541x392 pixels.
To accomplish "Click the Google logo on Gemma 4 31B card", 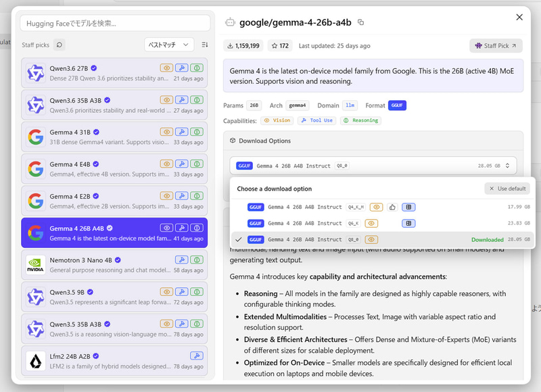I will point(36,137).
